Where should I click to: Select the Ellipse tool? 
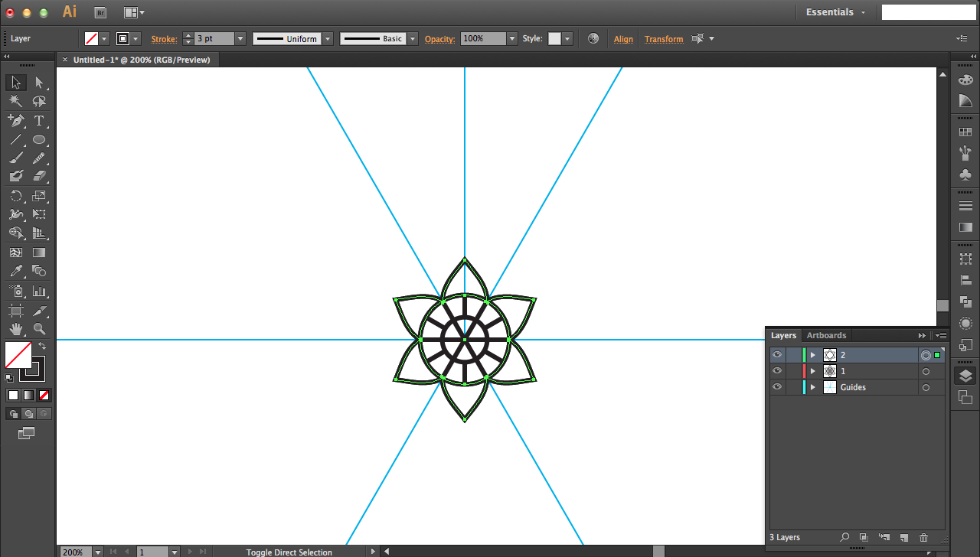39,140
